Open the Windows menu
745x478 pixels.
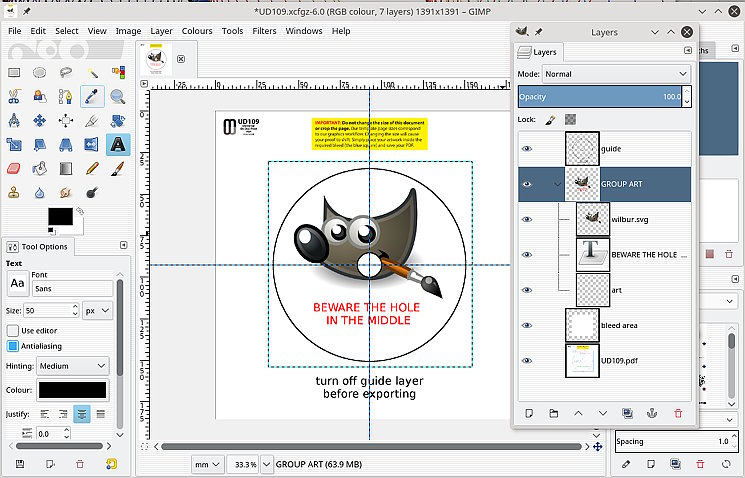point(304,31)
